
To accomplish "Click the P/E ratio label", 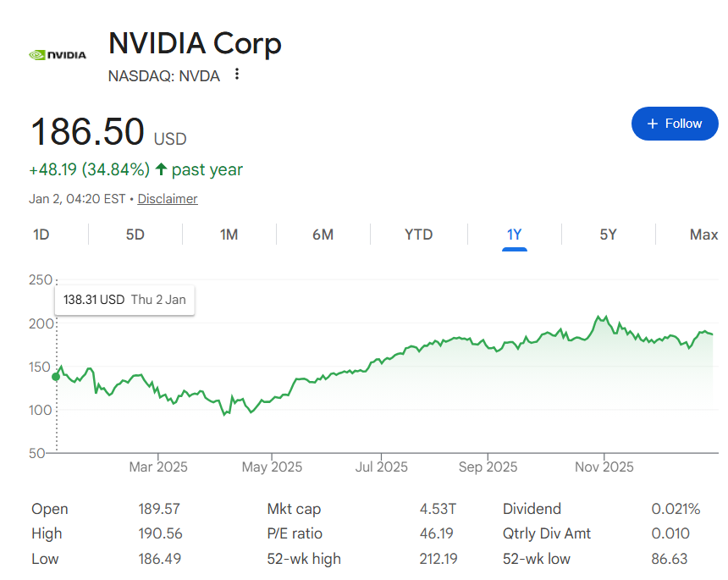I will tap(295, 533).
